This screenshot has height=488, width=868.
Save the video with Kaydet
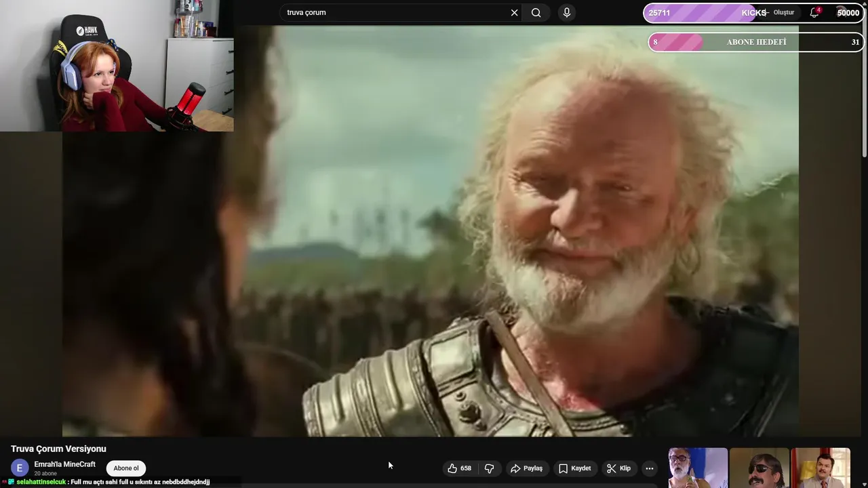point(575,468)
